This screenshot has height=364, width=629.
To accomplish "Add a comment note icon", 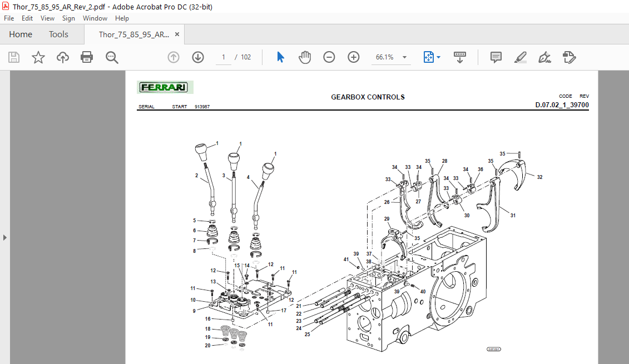I will (496, 57).
